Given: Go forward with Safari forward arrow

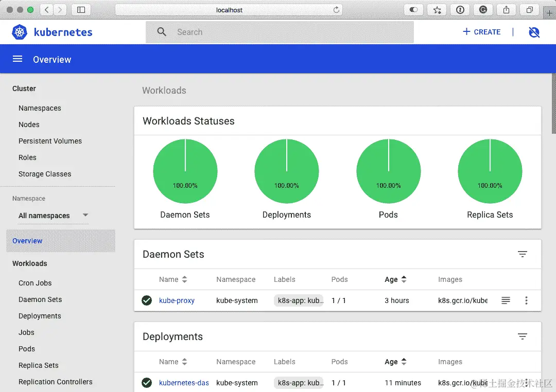Looking at the screenshot, I should (60, 10).
